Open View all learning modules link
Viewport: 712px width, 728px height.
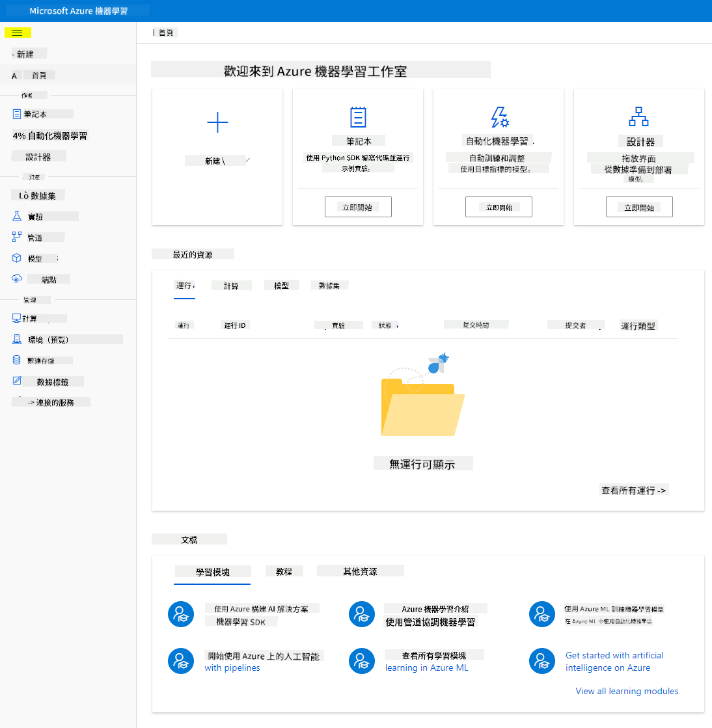click(x=627, y=691)
